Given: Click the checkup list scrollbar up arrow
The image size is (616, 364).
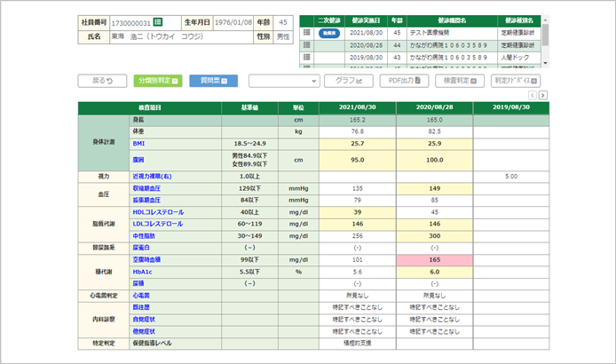Looking at the screenshot, I should click(545, 20).
